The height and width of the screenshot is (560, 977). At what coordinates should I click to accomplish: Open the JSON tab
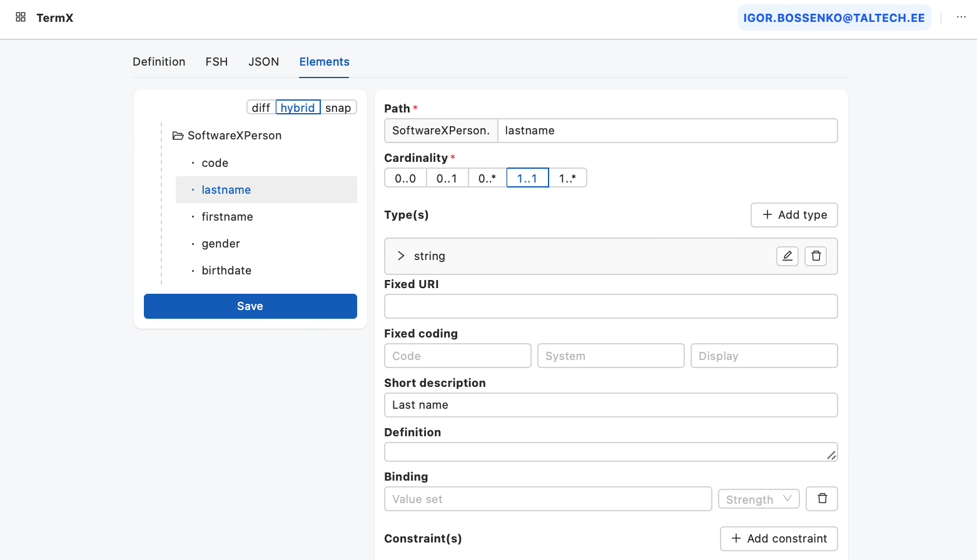(x=263, y=62)
